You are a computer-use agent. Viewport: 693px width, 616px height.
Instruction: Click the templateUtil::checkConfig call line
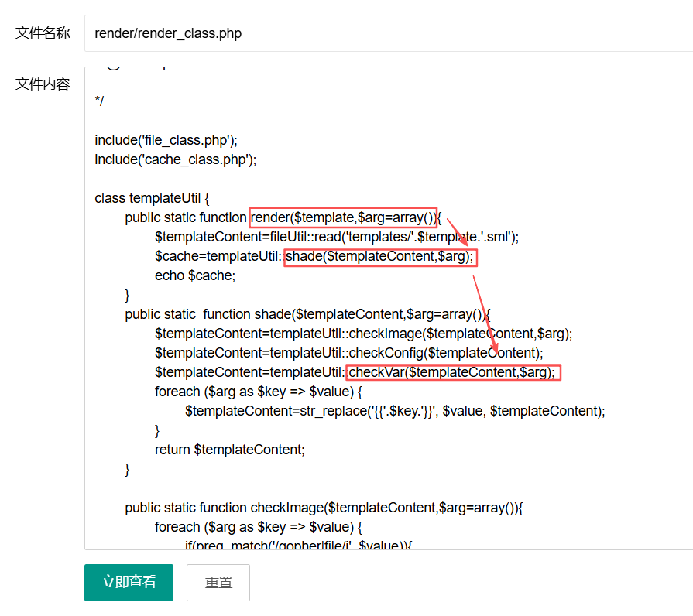[x=348, y=353]
